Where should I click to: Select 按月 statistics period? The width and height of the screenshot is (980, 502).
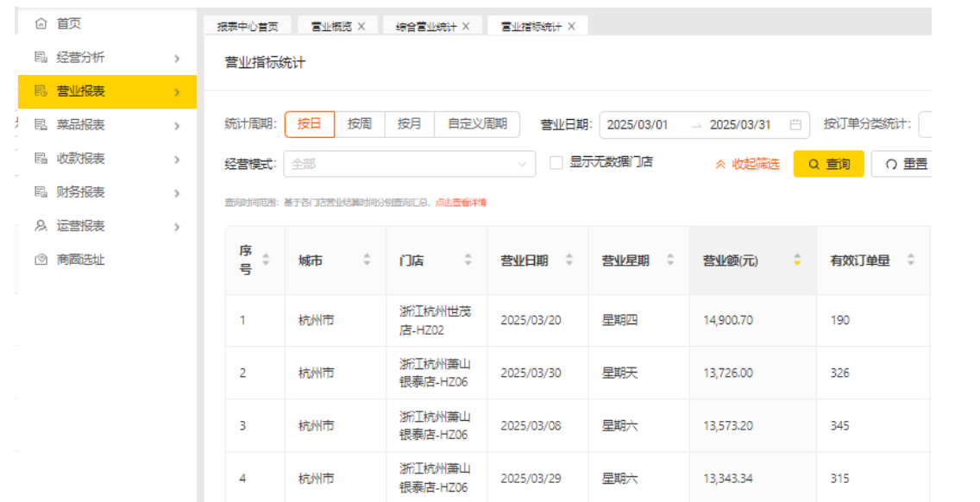point(410,124)
